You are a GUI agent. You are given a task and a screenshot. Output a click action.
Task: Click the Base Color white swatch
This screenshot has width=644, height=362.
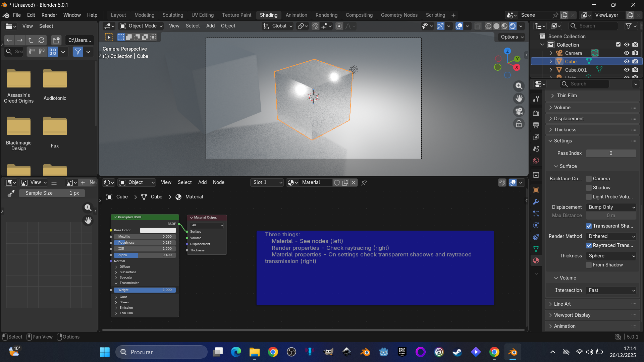(158, 230)
